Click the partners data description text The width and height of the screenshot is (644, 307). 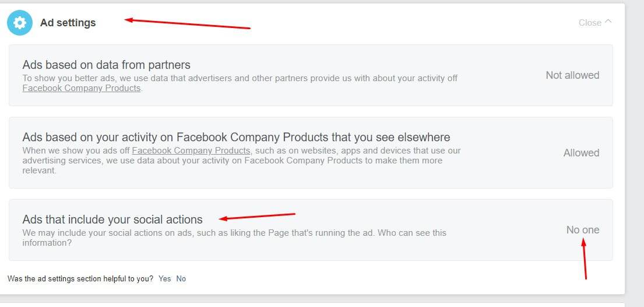coord(240,83)
